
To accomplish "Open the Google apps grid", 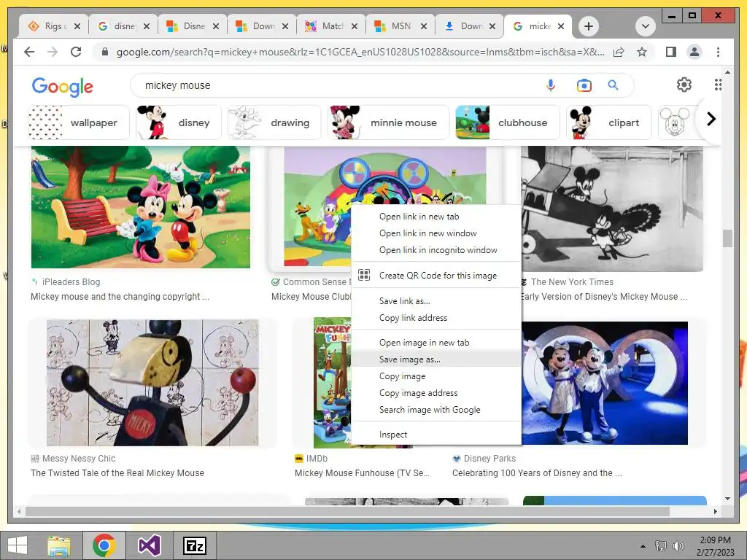I will point(718,85).
